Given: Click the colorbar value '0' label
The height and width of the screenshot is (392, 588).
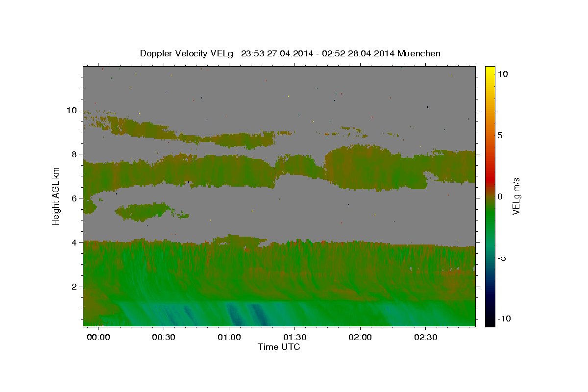Looking at the screenshot, I should 499,196.
